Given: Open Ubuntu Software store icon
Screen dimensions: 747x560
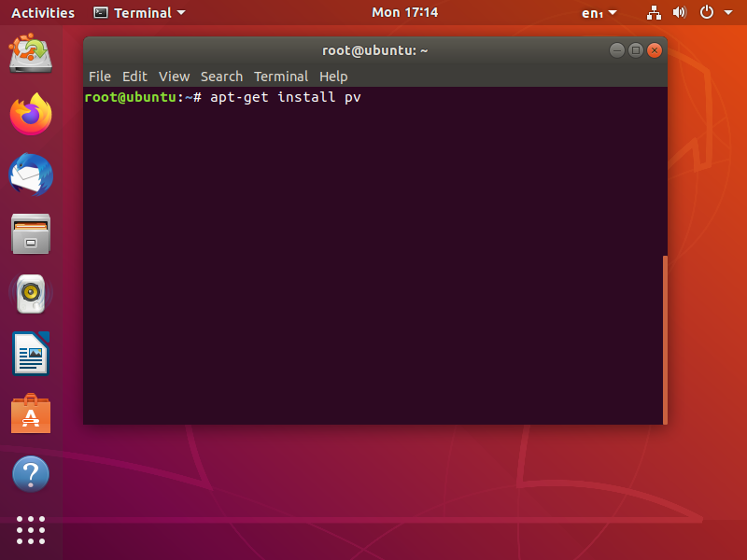Looking at the screenshot, I should (31, 413).
